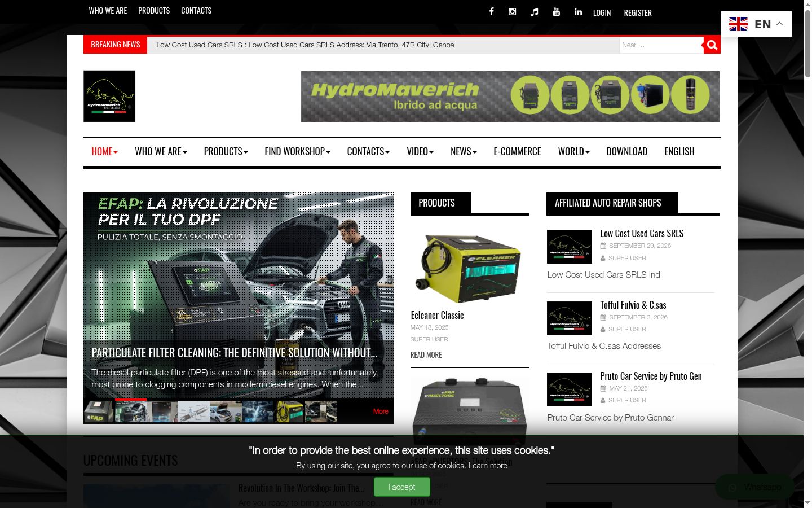Click READ MORE under Ecleaner Classic
The image size is (812, 508).
tap(426, 355)
